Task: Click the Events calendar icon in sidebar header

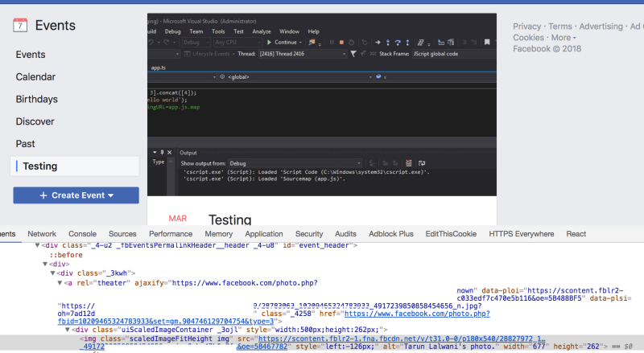Action: (x=20, y=25)
